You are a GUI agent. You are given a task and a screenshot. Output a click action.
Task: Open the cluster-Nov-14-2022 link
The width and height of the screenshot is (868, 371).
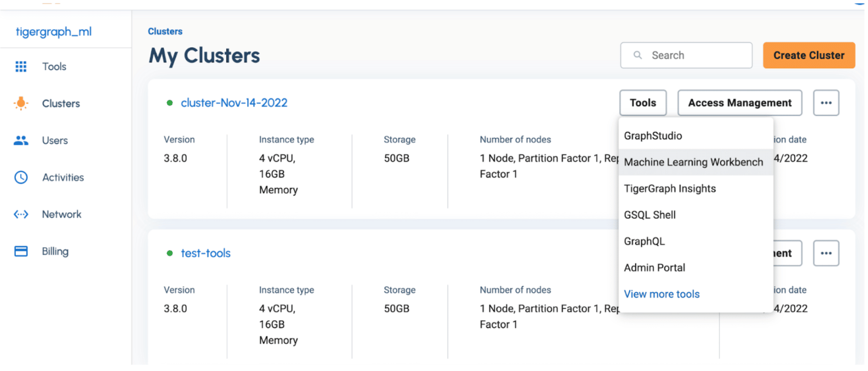coord(234,103)
